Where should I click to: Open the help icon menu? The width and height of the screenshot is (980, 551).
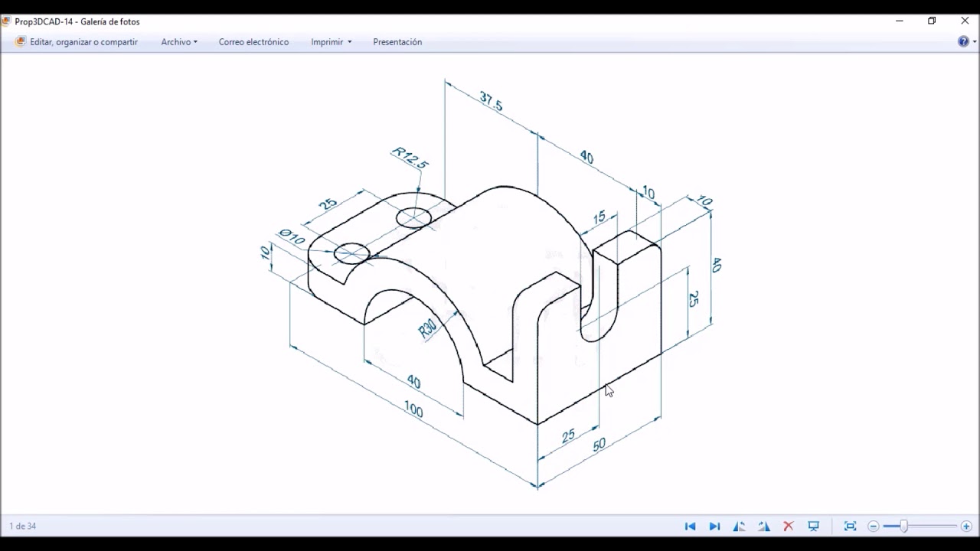(x=963, y=42)
